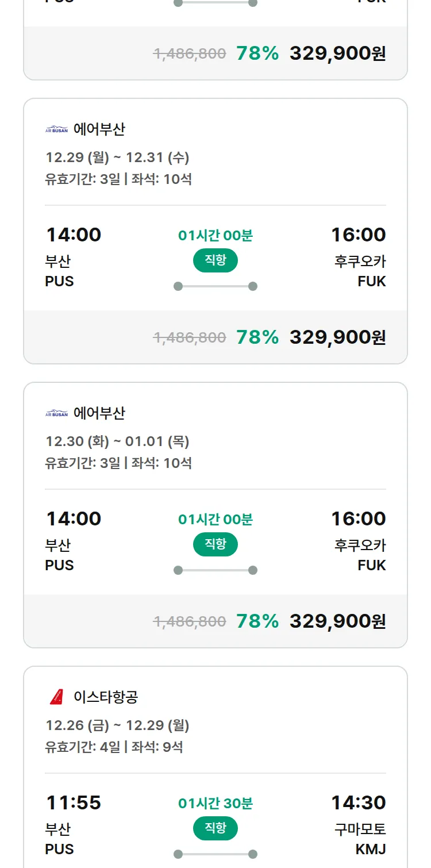Image resolution: width=431 pixels, height=868 pixels.
Task: Click 직항 badge on Kumamoto flight
Action: 215,828
